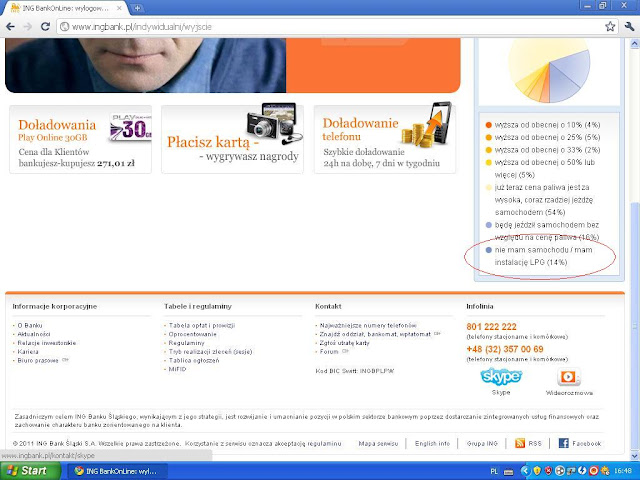The height and width of the screenshot is (480, 640).
Task: Click the legend dot for 'nie mam samochodu'
Action: pos(489,250)
